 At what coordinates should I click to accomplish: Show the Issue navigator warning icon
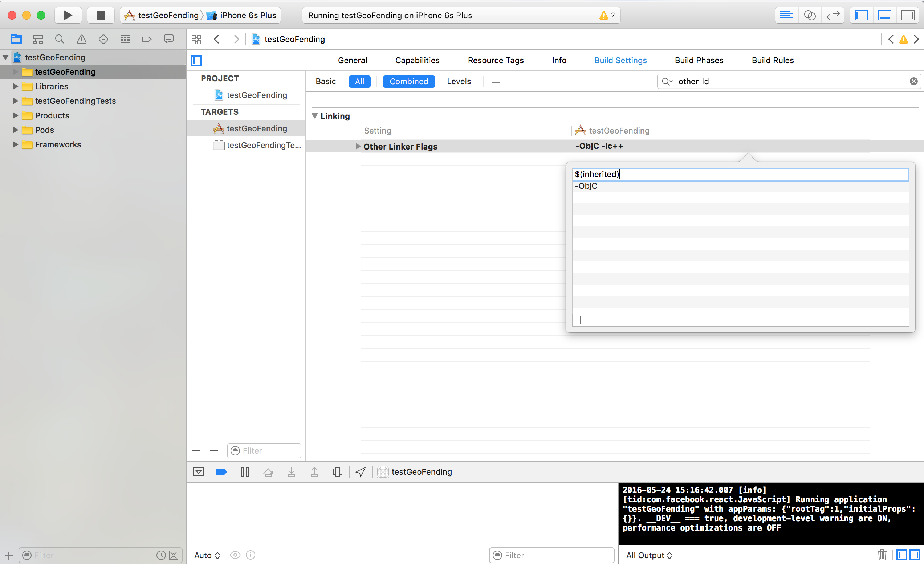point(81,39)
